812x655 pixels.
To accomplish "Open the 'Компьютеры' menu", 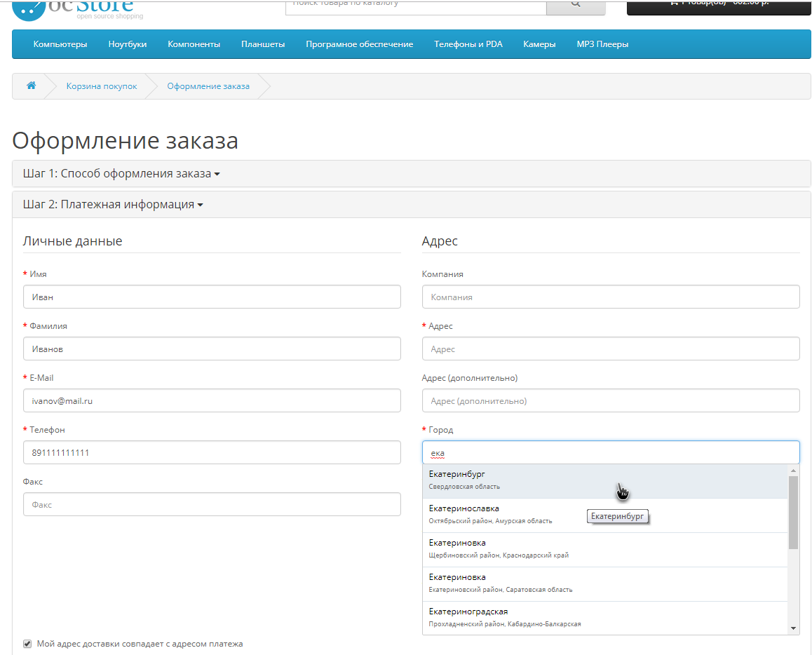I will pyautogui.click(x=60, y=43).
